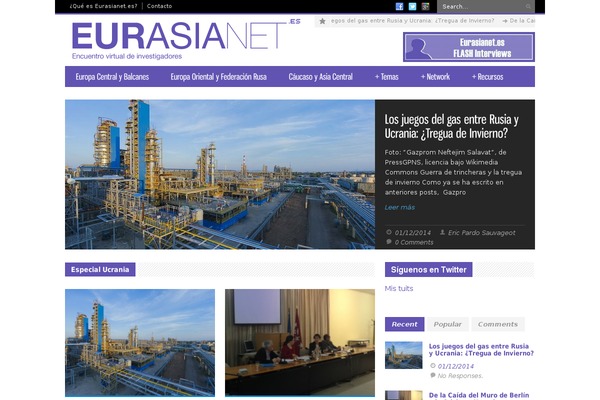Open the 'Cáucaso y Asia Central' menu
Screen dimensions: 600x400
point(321,77)
